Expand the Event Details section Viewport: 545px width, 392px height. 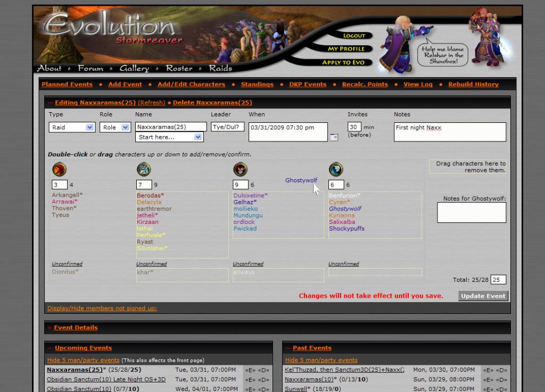(50, 328)
